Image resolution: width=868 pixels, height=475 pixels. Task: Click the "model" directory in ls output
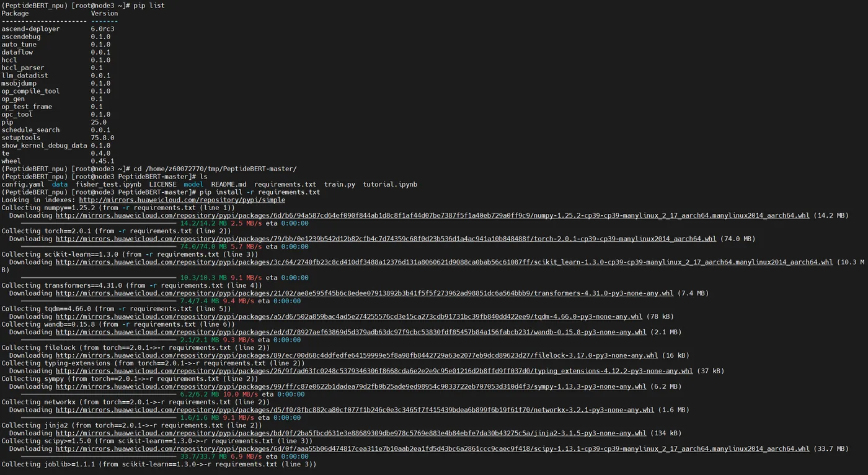tap(193, 184)
